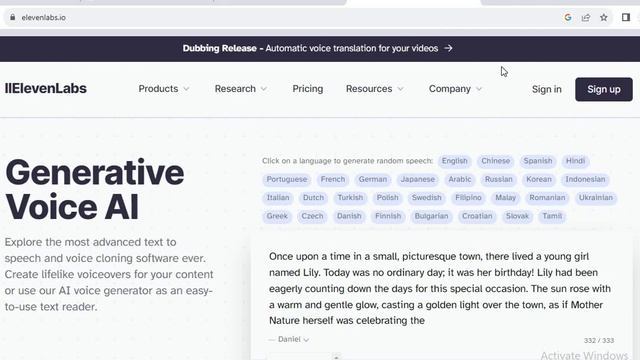Click the lock icon in address bar

13,18
